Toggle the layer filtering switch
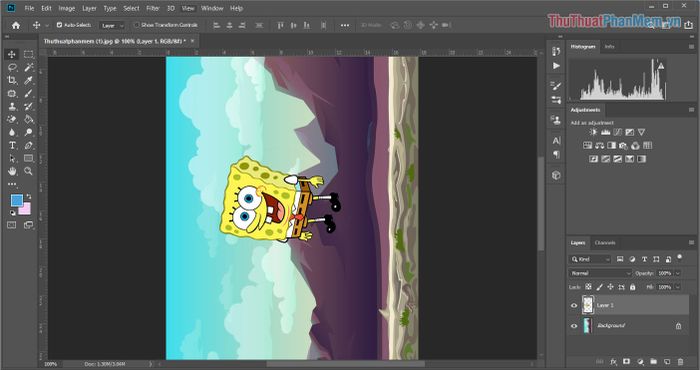The width and height of the screenshot is (700, 370). pyautogui.click(x=679, y=257)
